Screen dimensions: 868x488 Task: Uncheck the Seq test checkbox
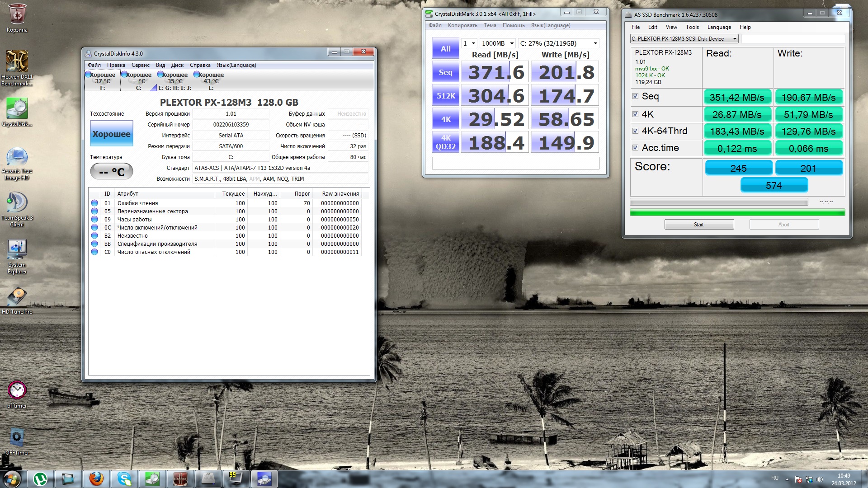point(635,96)
